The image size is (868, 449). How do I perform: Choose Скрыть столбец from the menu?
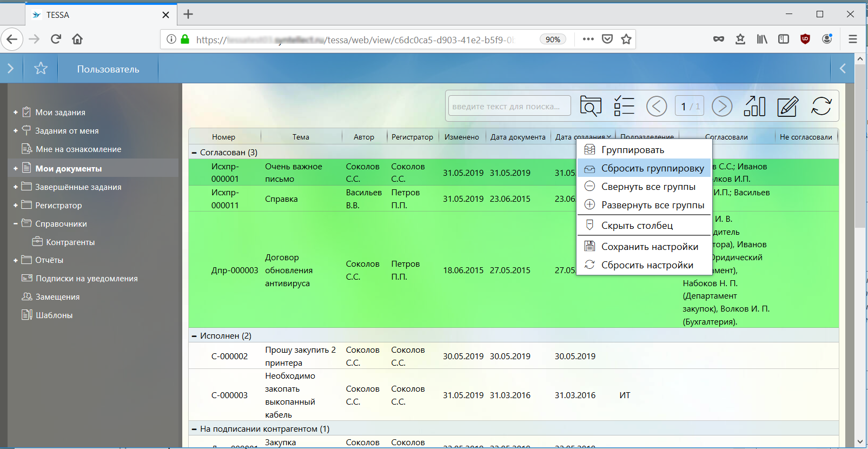pyautogui.click(x=637, y=226)
